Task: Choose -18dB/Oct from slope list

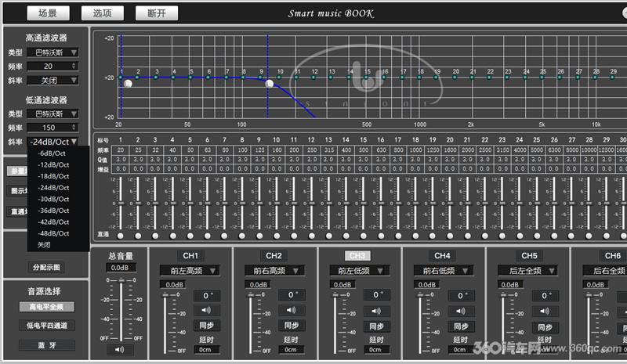Action: 53,176
